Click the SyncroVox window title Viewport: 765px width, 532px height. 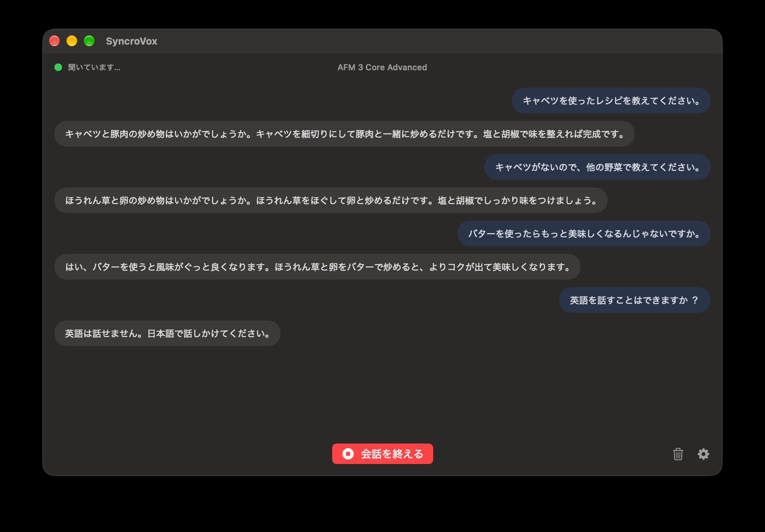[132, 41]
